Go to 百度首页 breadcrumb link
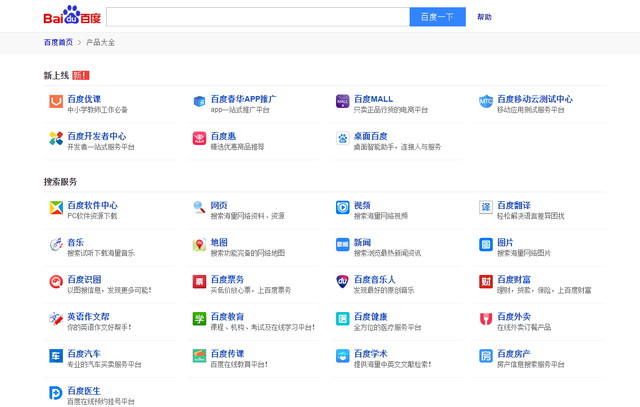640x407 pixels. pyautogui.click(x=58, y=42)
